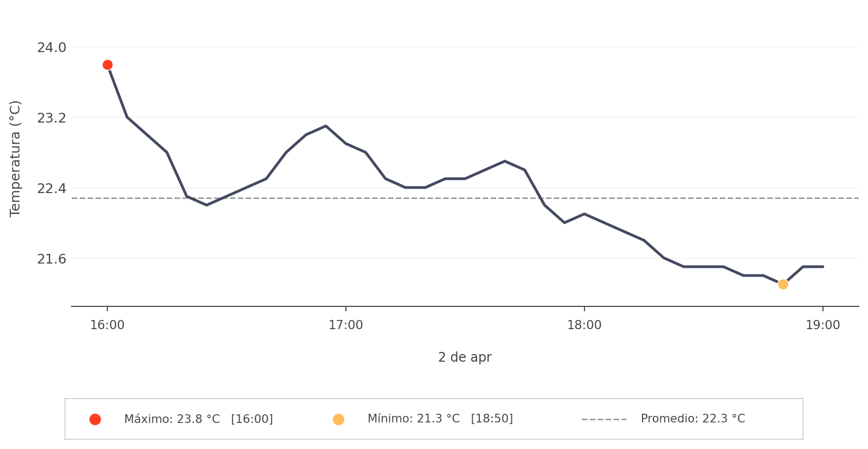Toggle the Promedio: 22.3 °C legend entry
The width and height of the screenshot is (868, 449).
[x=692, y=419]
